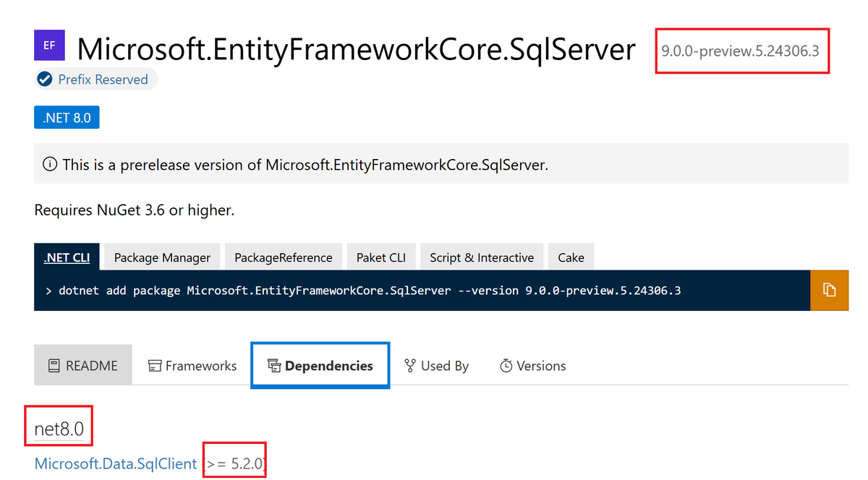
Task: Choose the PackageReference install tab
Action: [x=284, y=257]
